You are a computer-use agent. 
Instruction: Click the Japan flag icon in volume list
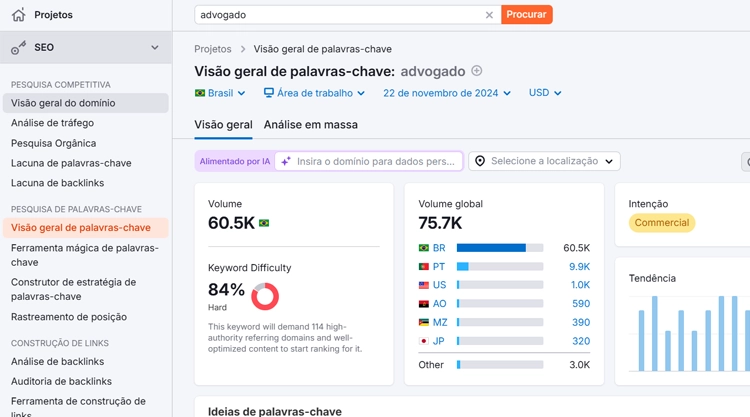424,341
